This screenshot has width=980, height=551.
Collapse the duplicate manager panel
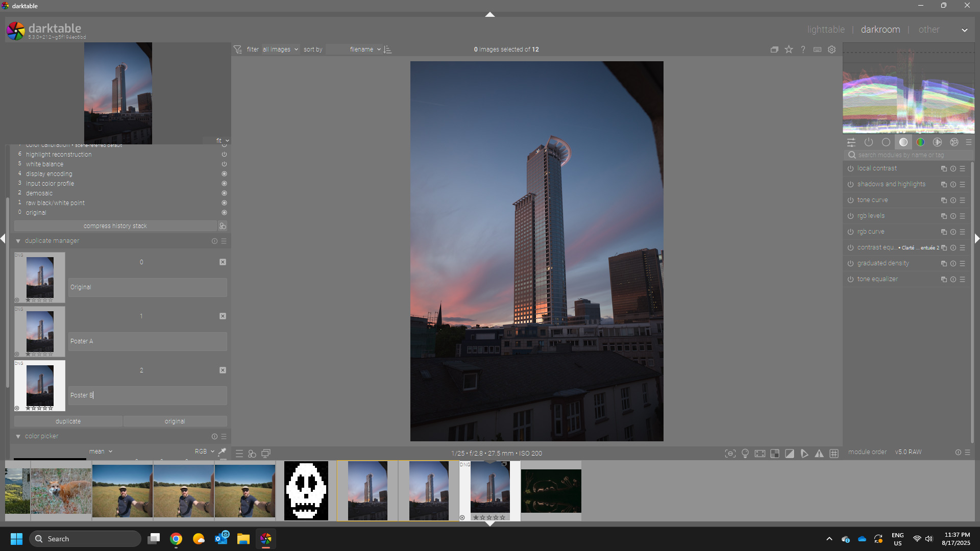(18, 241)
